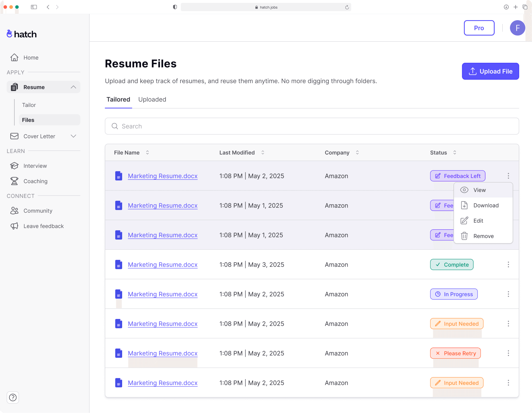Viewport: 532px width, 413px height.
Task: Collapse the Resume sidebar section
Action: pos(73,87)
